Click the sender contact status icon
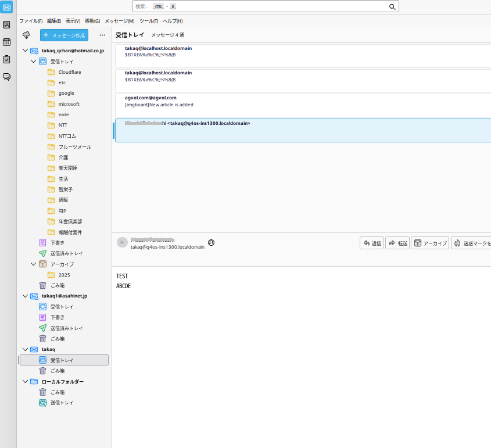This screenshot has width=491, height=448. point(211,242)
